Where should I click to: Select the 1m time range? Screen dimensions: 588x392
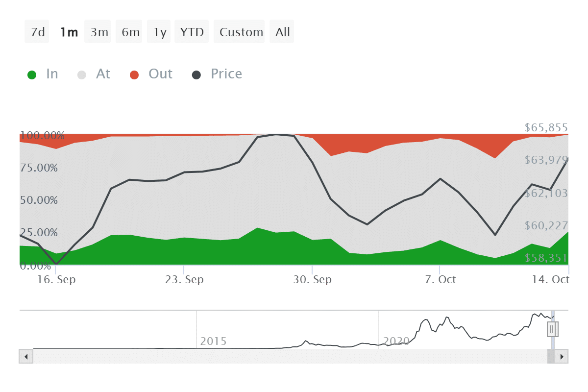click(69, 31)
